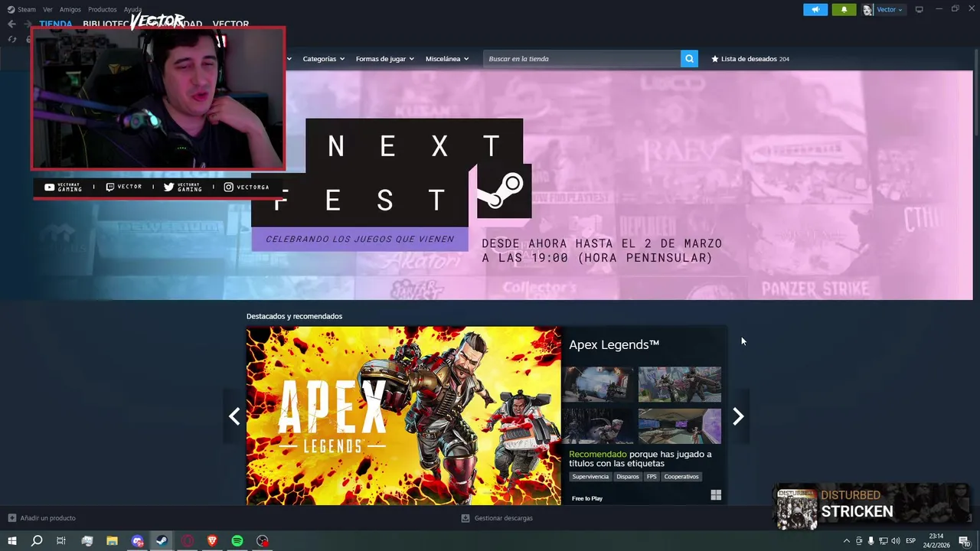This screenshot has width=980, height=551.
Task: Open Brave browser from the taskbar
Action: pyautogui.click(x=212, y=540)
